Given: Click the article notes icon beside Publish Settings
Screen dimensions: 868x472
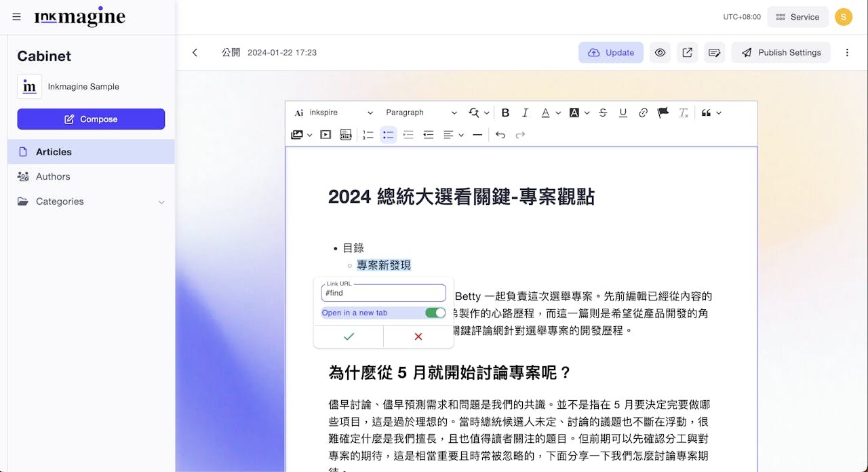Looking at the screenshot, I should click(x=714, y=52).
